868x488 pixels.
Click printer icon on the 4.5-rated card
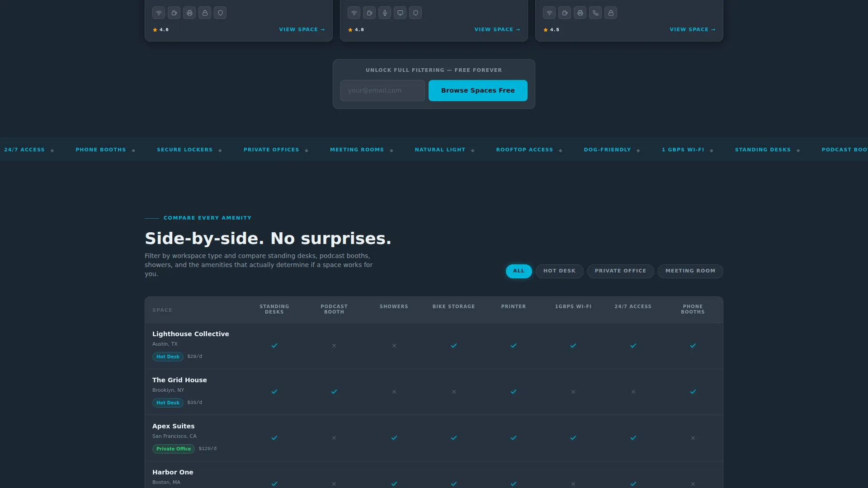(x=580, y=13)
